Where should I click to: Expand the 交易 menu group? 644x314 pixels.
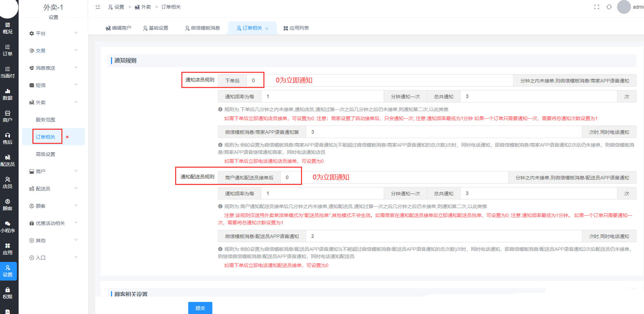click(x=53, y=51)
